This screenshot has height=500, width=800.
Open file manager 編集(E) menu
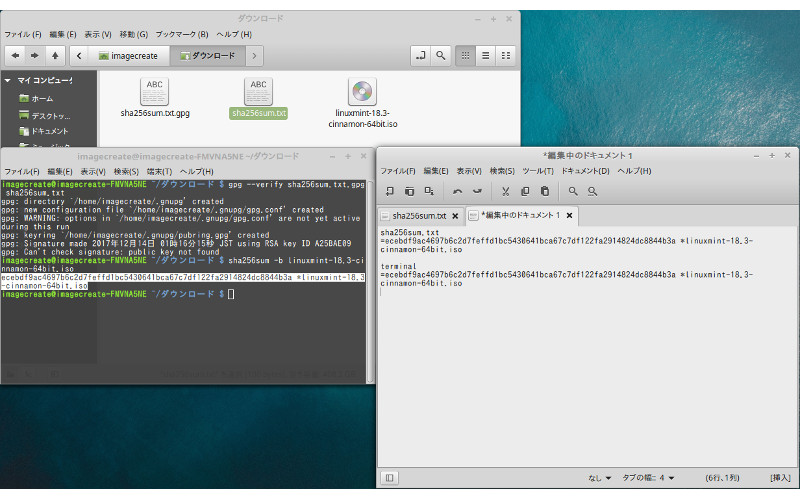pos(62,34)
